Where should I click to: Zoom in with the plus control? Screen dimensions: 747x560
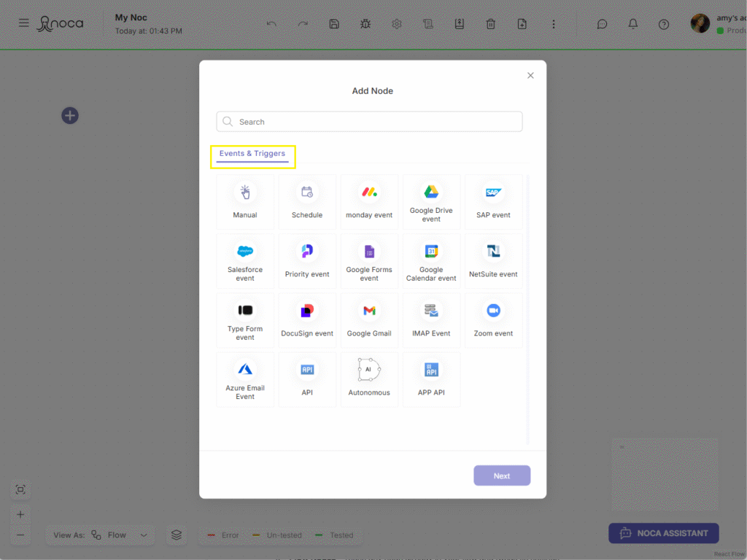tap(20, 514)
